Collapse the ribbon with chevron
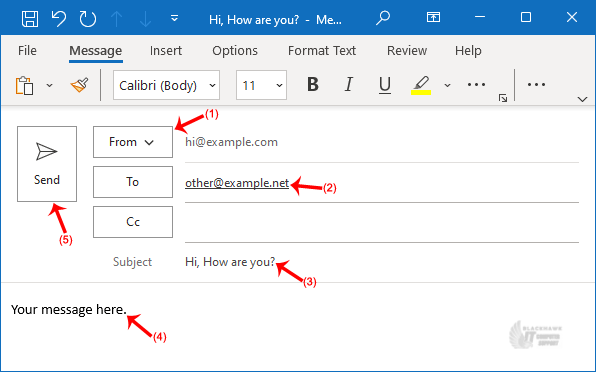596x372 pixels. (x=582, y=99)
